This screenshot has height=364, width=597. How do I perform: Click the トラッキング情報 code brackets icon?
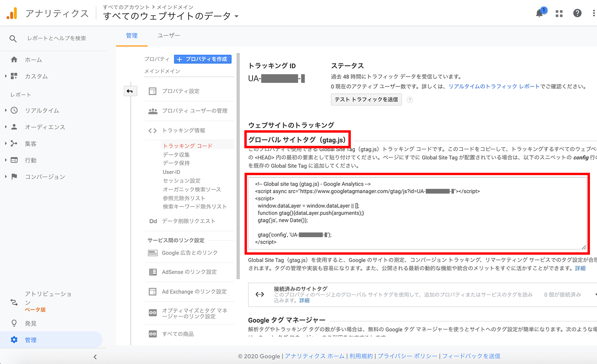click(x=152, y=131)
